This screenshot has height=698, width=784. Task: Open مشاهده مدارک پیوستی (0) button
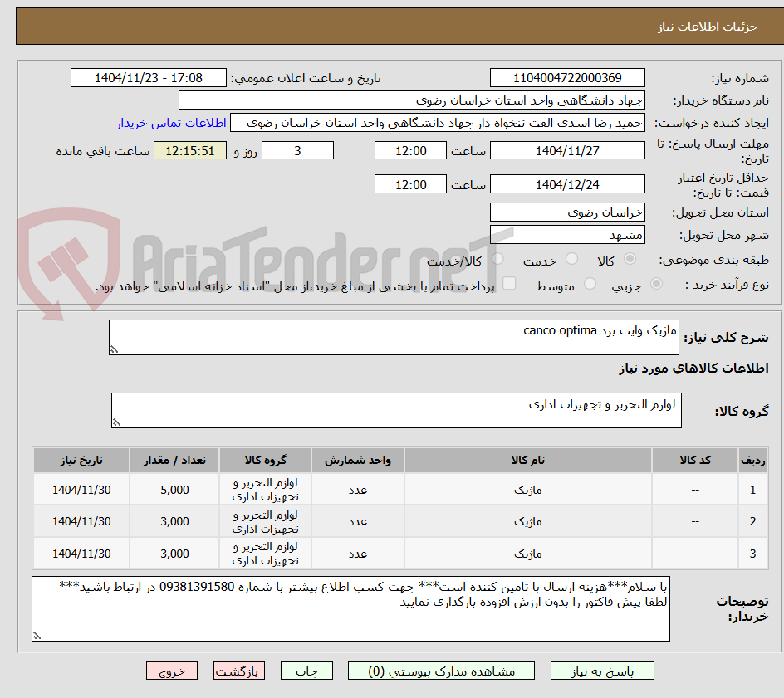(x=441, y=671)
